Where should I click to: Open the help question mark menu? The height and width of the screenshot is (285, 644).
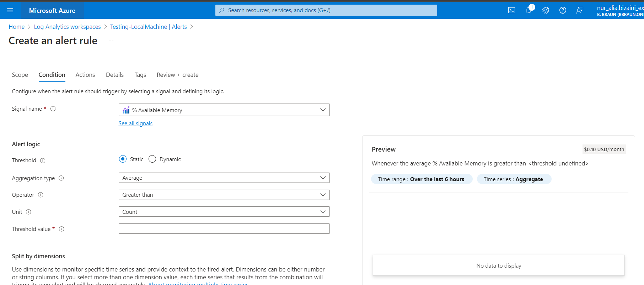563,10
